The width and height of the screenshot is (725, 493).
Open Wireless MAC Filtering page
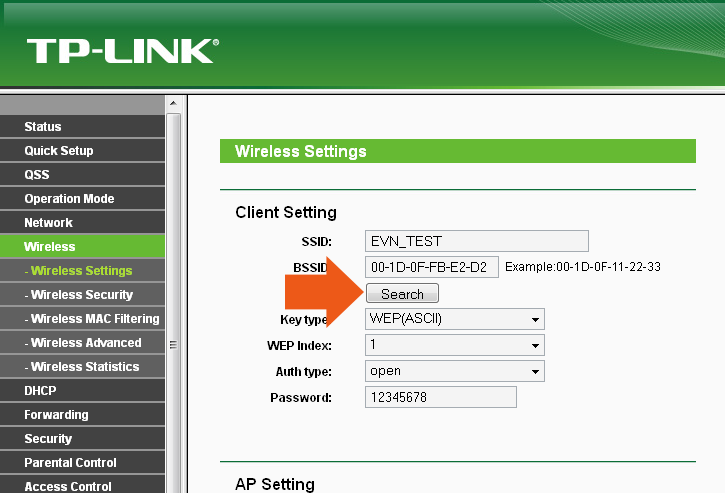(x=82, y=319)
